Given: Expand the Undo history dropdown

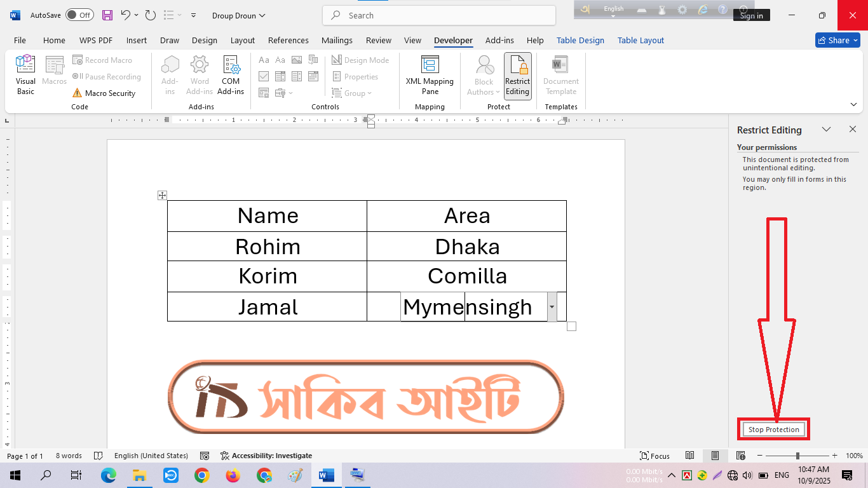Looking at the screenshot, I should click(x=137, y=15).
